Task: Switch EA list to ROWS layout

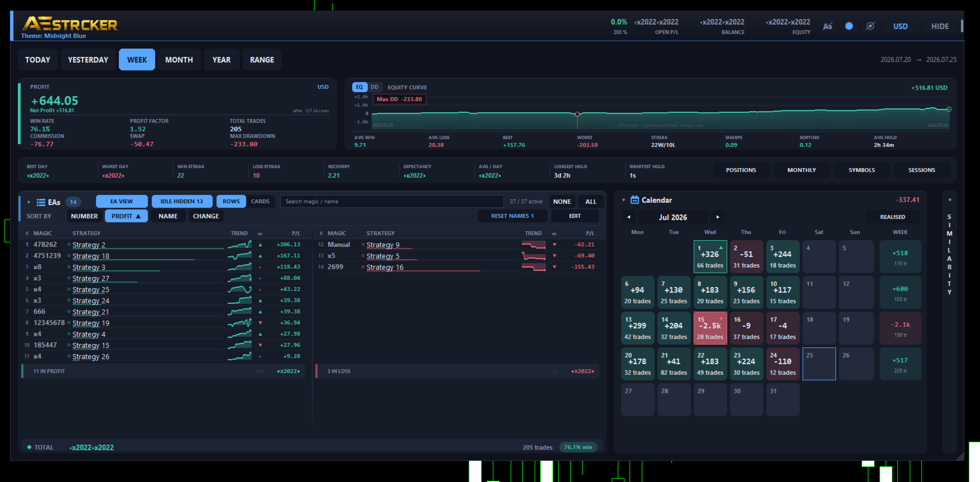Action: (231, 202)
